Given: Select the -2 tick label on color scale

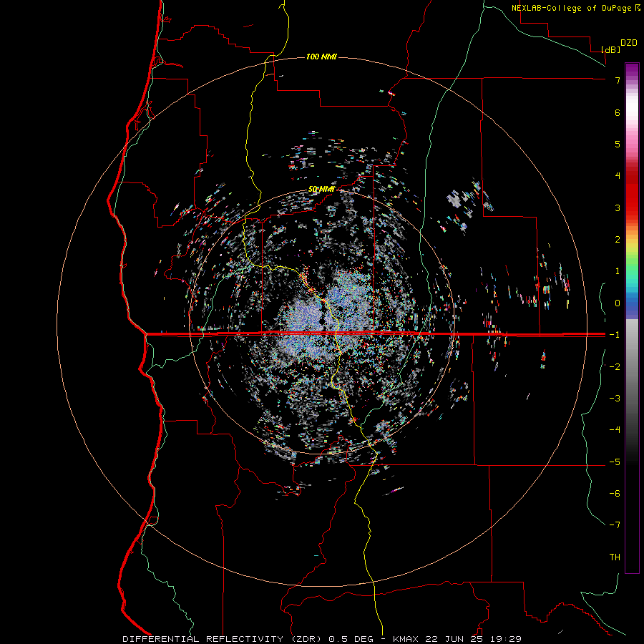Looking at the screenshot, I should coord(615,367).
